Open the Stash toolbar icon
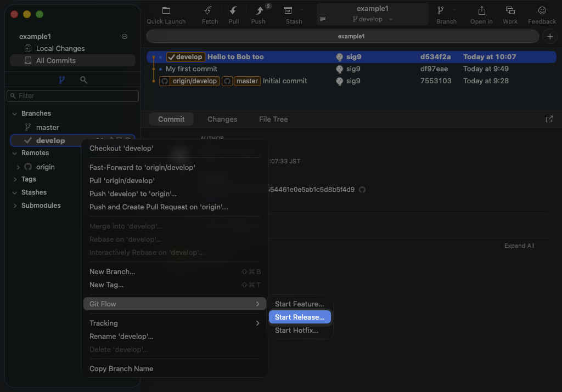Viewport: 562px width, 392px height. pyautogui.click(x=288, y=11)
